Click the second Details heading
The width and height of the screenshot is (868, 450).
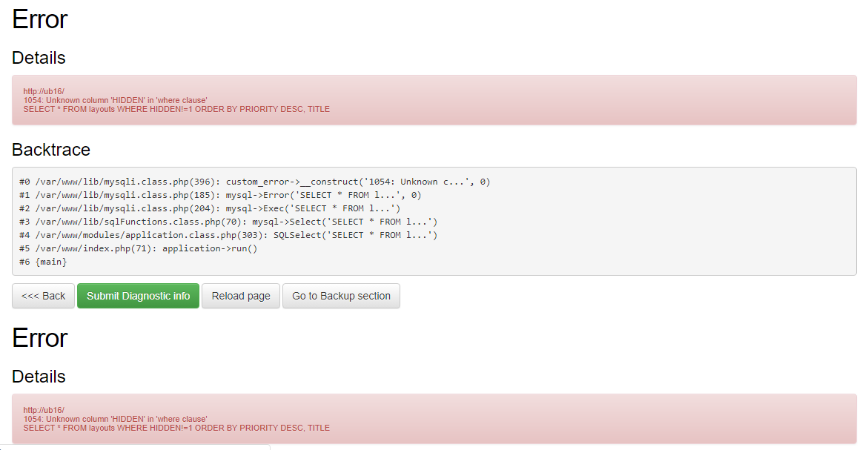pyautogui.click(x=39, y=377)
